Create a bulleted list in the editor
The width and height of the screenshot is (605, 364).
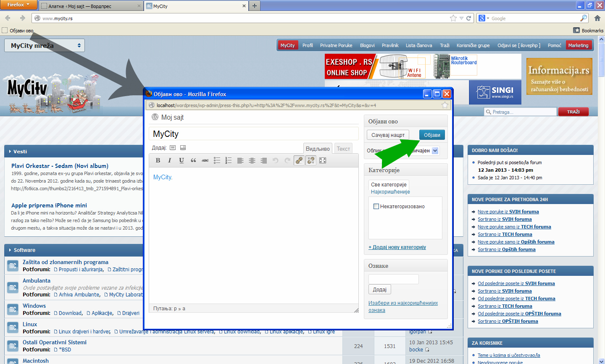(x=217, y=160)
